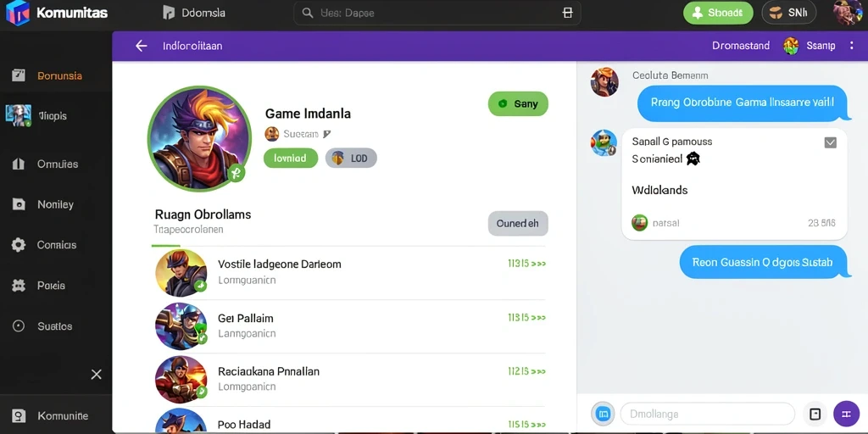Click the Rrang Obrobline Gama message bubble
The image size is (868, 434).
click(743, 103)
